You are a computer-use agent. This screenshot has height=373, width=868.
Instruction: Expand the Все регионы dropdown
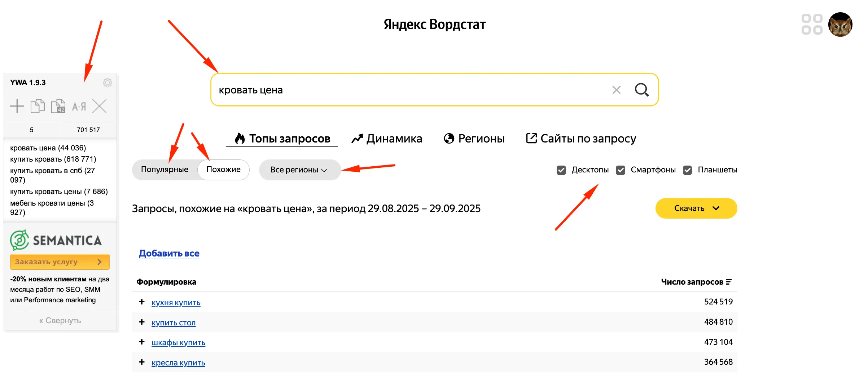(299, 170)
